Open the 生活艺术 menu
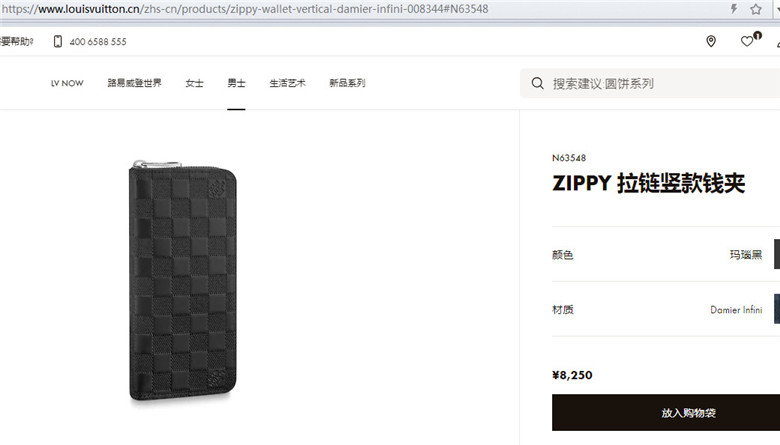This screenshot has height=445, width=780. click(x=288, y=83)
